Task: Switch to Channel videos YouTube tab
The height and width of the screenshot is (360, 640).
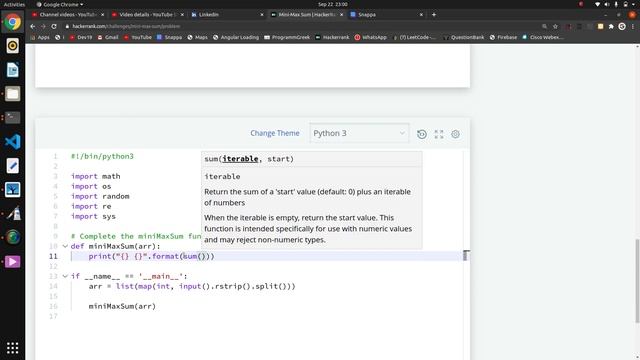Action: pos(67,14)
